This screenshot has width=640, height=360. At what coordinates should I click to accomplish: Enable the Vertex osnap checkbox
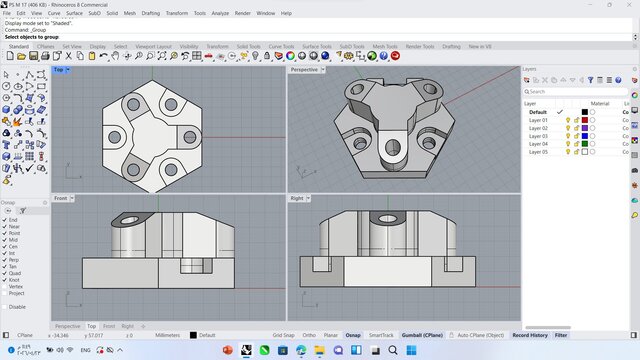pyautogui.click(x=4, y=287)
